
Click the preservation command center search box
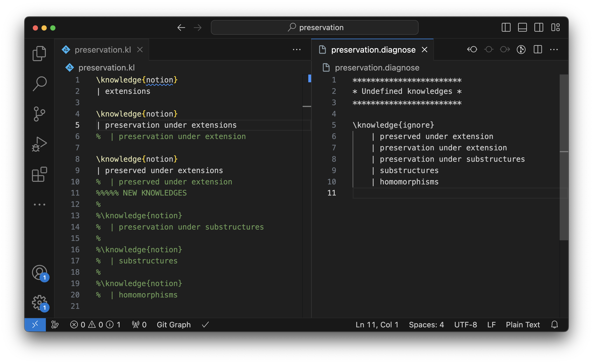point(314,27)
